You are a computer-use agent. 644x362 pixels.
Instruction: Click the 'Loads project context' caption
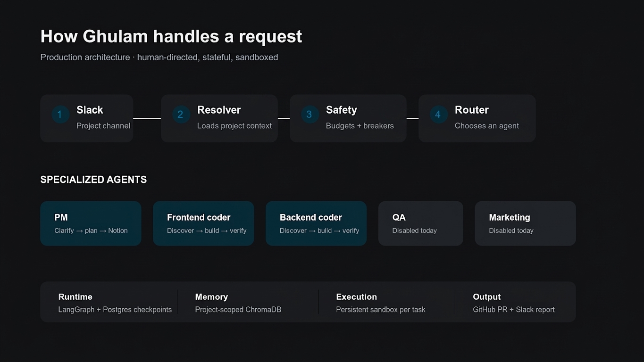click(234, 126)
